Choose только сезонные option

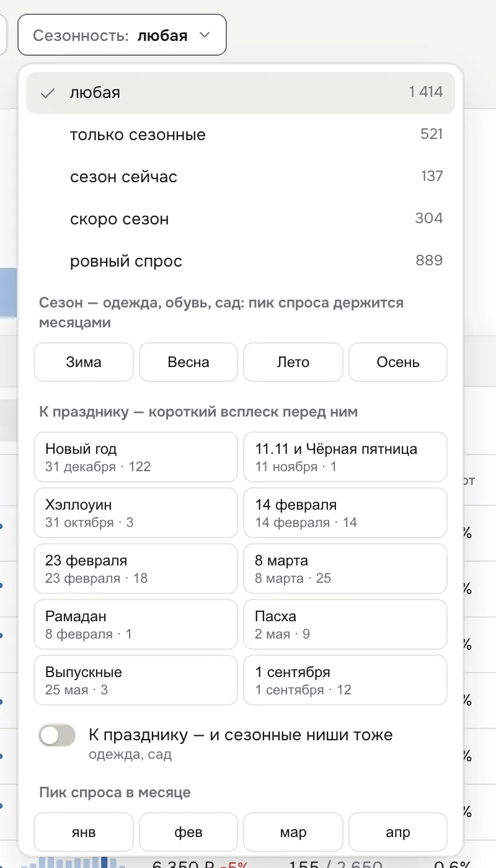[x=241, y=135]
